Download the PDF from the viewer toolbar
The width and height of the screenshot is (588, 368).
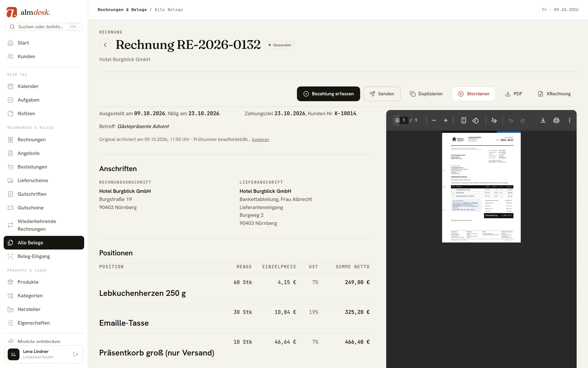(543, 120)
